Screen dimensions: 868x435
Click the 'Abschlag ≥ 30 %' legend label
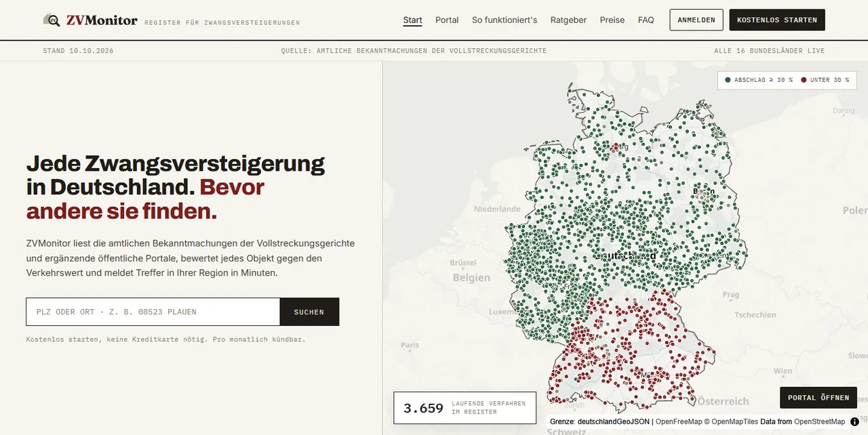(764, 80)
